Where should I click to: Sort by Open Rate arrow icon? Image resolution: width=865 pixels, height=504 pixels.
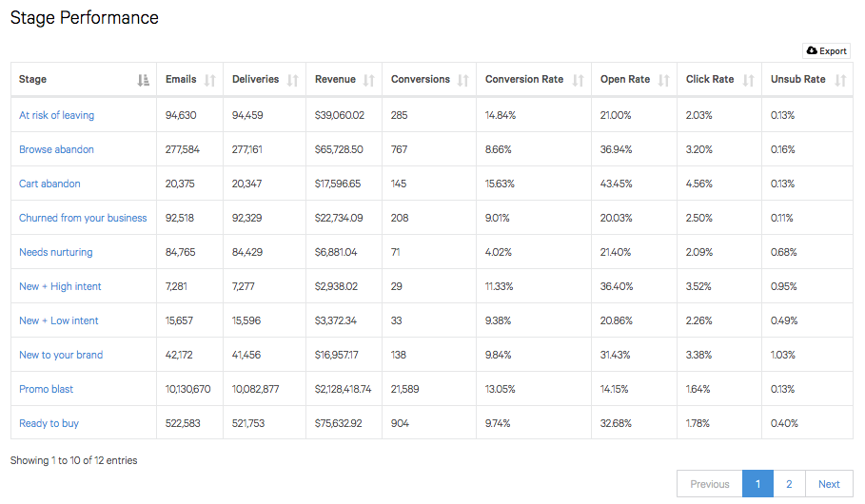(x=663, y=81)
